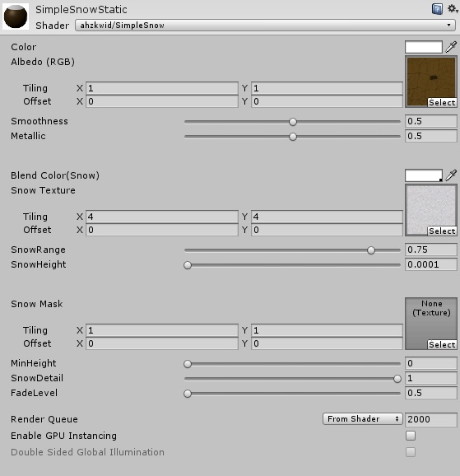Click the Snow Texture Tiling X field
The image size is (460, 476).
click(162, 217)
